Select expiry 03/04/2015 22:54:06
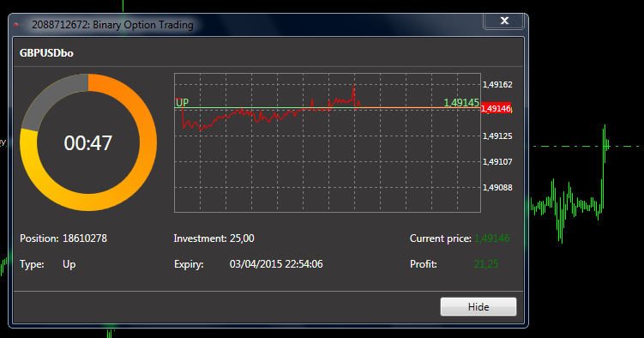This screenshot has height=338, width=644. pos(276,264)
